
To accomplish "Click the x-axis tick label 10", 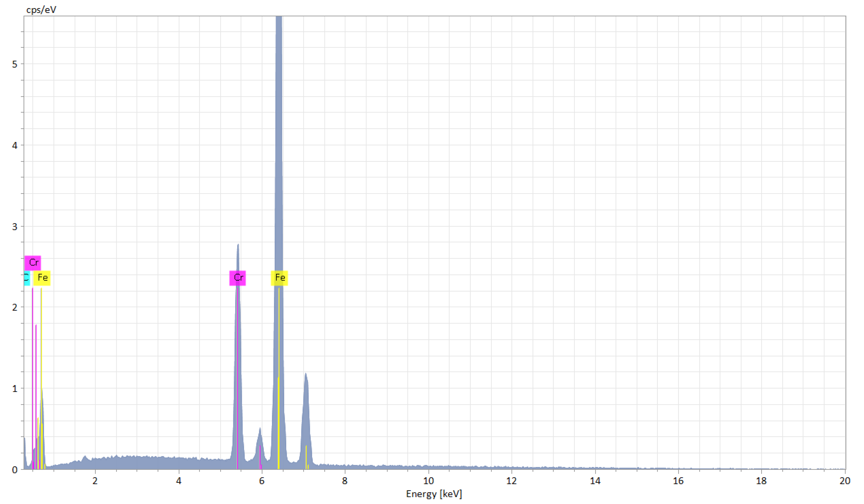I will coord(428,481).
